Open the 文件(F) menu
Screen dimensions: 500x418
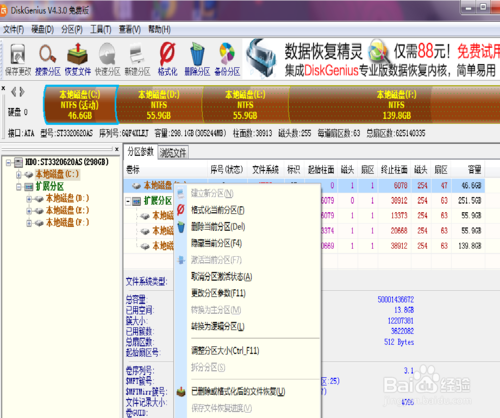point(14,30)
